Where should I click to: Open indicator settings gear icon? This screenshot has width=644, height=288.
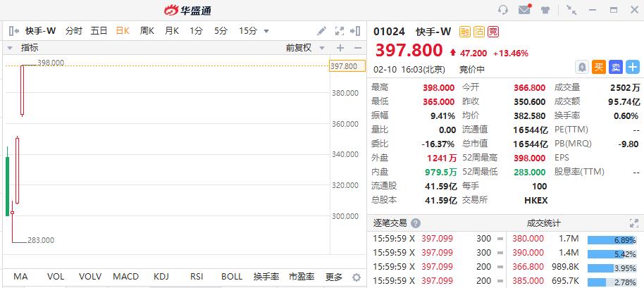coord(357,277)
